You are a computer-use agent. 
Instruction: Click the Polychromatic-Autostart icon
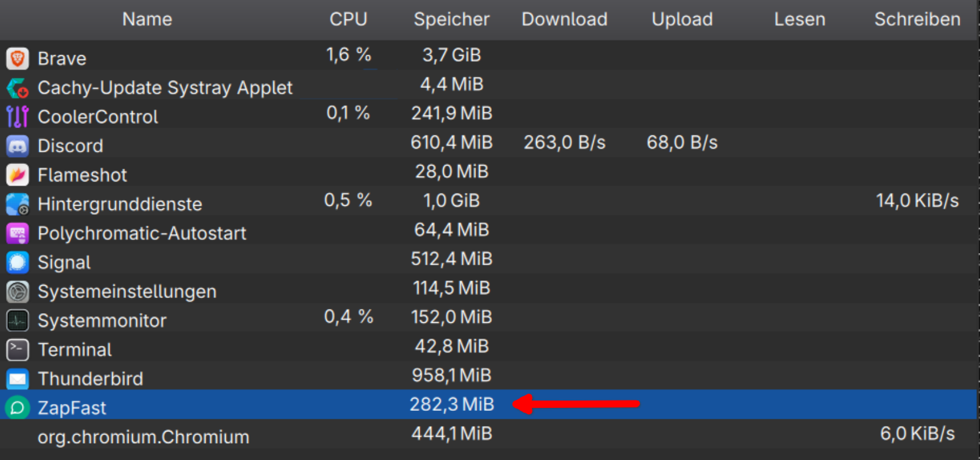[x=18, y=233]
